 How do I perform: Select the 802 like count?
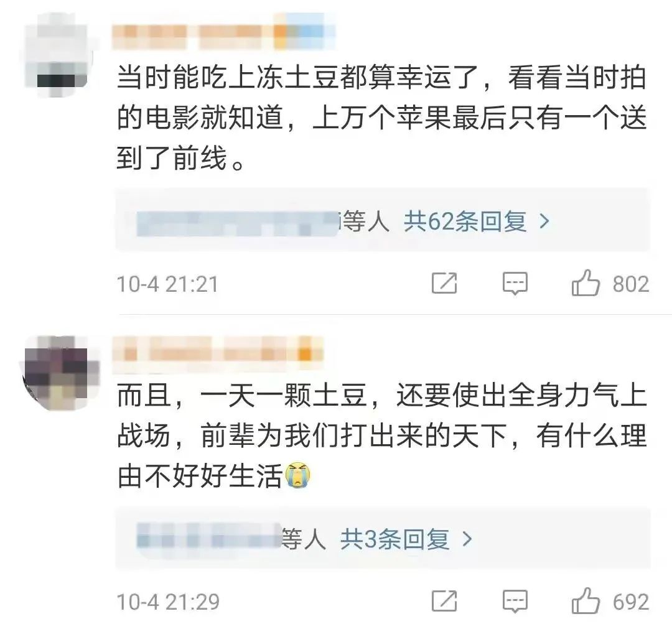(x=631, y=284)
